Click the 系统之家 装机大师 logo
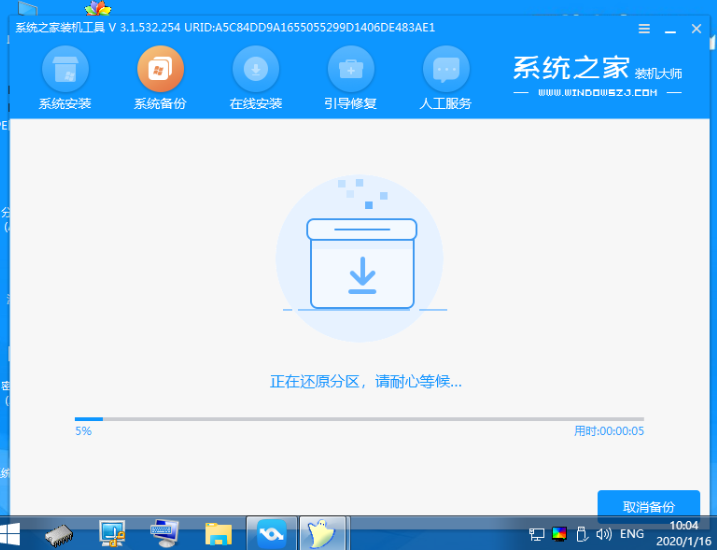 [598, 68]
